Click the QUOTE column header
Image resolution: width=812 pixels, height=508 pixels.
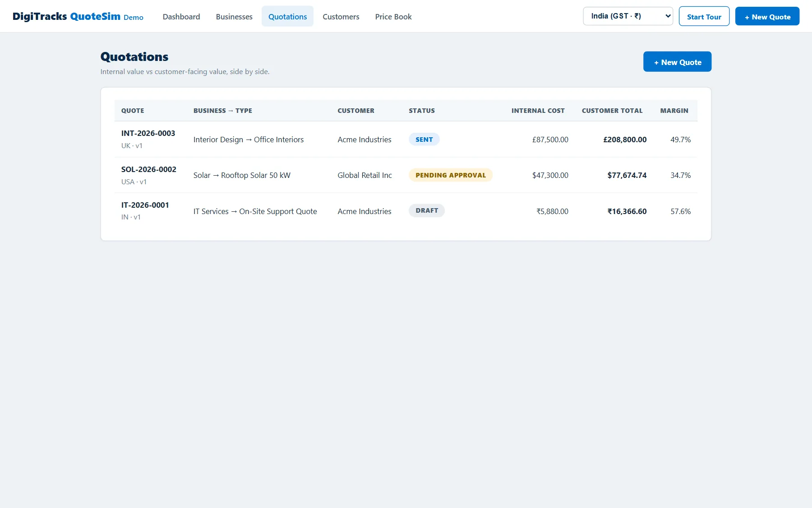point(133,111)
